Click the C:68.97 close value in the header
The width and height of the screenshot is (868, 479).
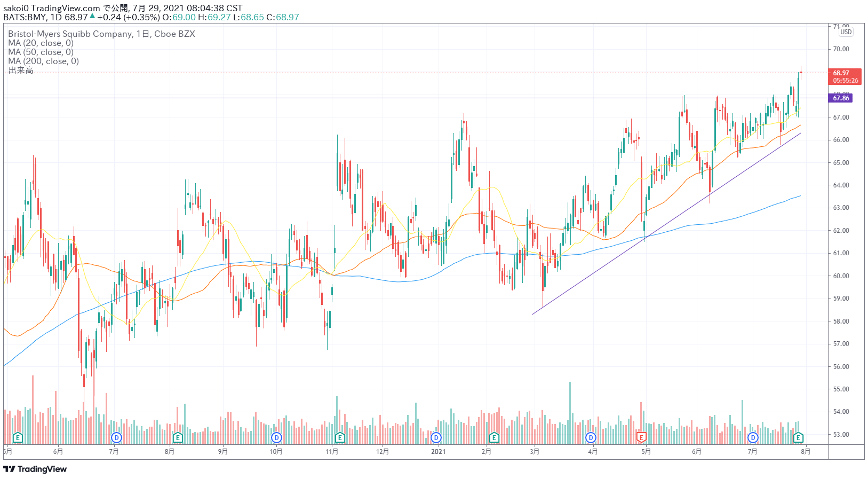point(283,17)
